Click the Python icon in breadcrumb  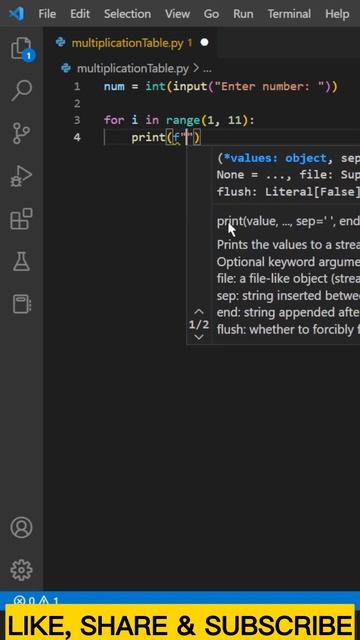(x=66, y=68)
